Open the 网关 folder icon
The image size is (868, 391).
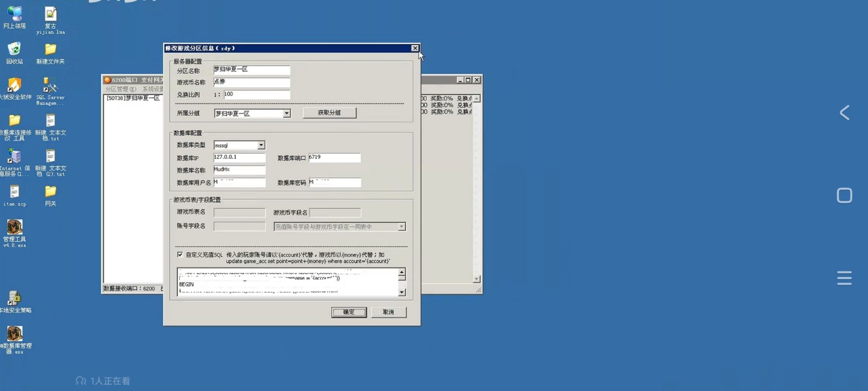point(50,192)
